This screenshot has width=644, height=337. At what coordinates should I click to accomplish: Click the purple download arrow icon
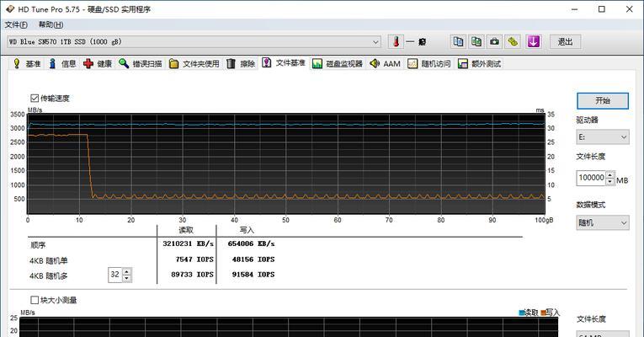(533, 41)
